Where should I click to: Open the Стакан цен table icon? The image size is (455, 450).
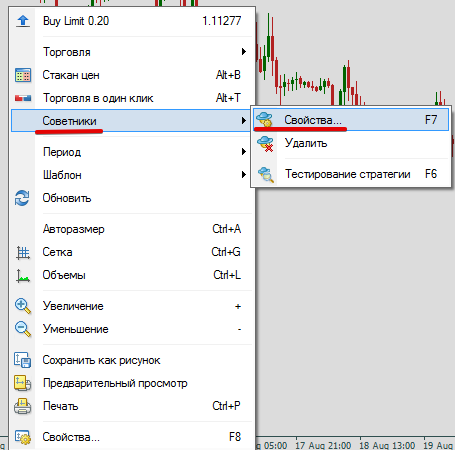pyautogui.click(x=23, y=75)
